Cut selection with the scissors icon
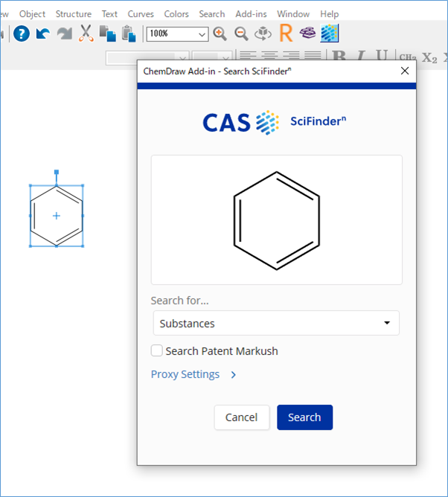Viewport: 448px width, 497px height. [x=86, y=33]
